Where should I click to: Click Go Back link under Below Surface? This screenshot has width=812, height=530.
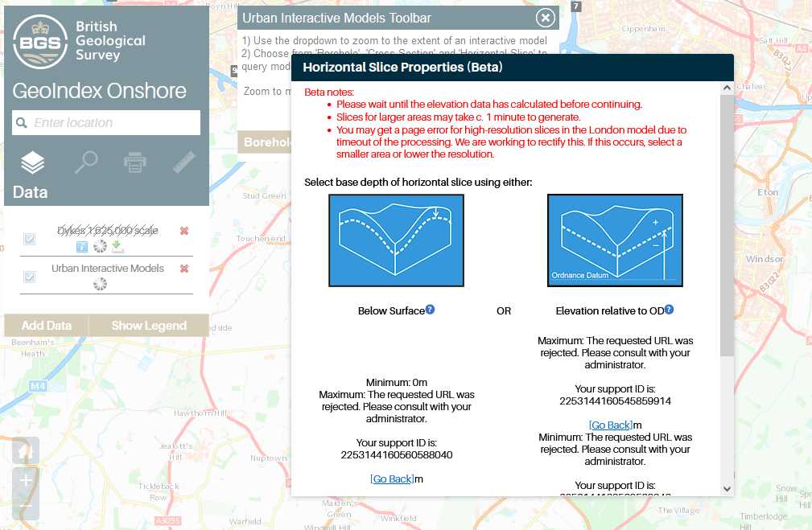tap(392, 479)
